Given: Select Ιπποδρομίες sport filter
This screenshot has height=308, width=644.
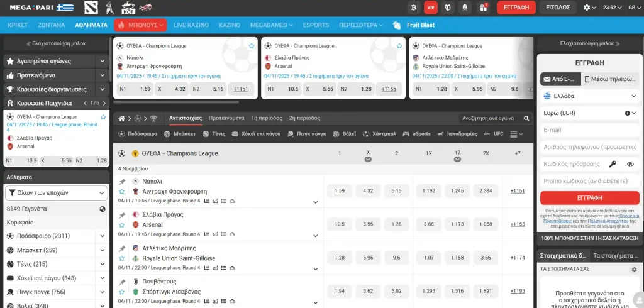Looking at the screenshot, I should point(457,134).
